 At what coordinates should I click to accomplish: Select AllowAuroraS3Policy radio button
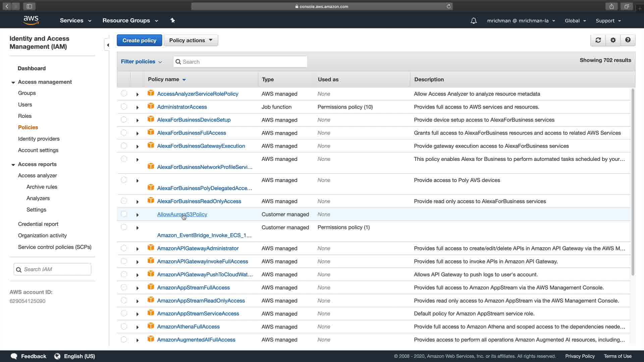click(x=124, y=214)
